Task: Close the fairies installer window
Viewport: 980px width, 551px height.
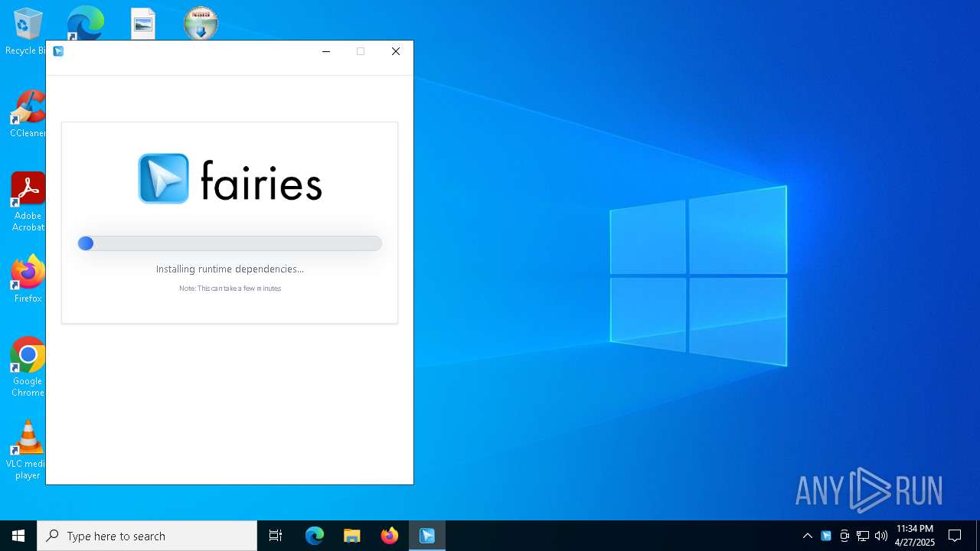Action: coord(396,51)
